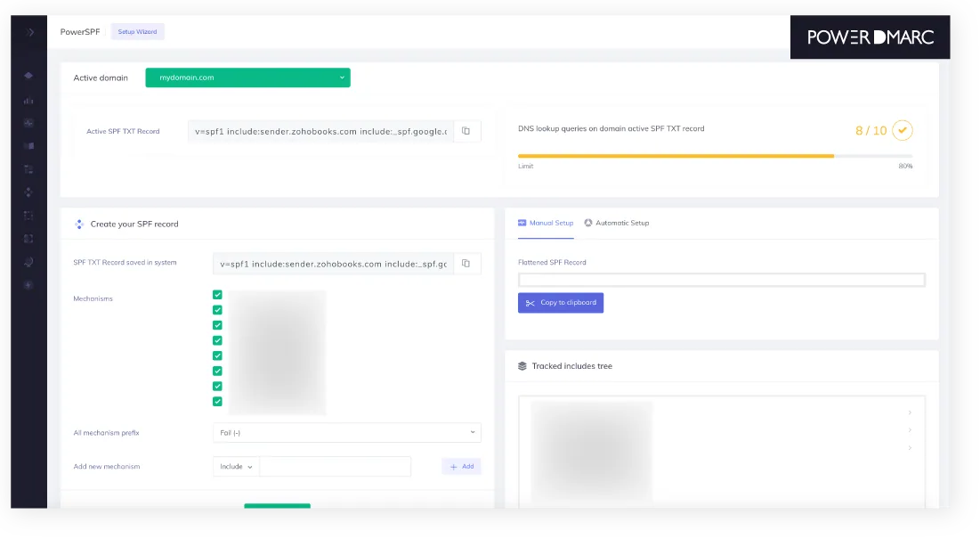Screen dimensions: 980x539
Task: Click the Add new mechanism text field
Action: click(335, 467)
